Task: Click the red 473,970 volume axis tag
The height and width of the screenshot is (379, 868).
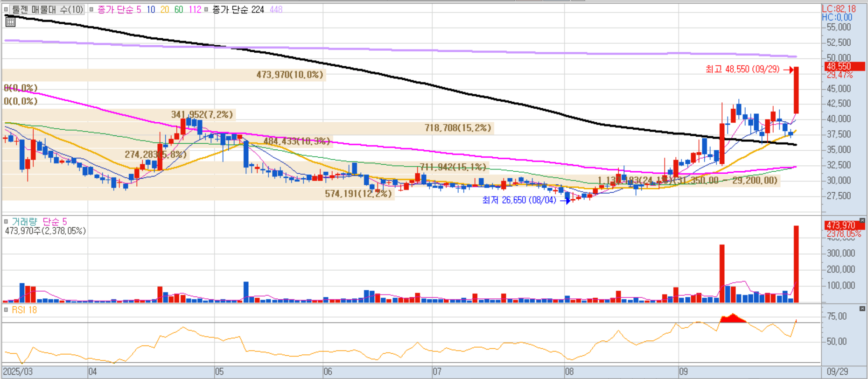Action: pos(844,225)
